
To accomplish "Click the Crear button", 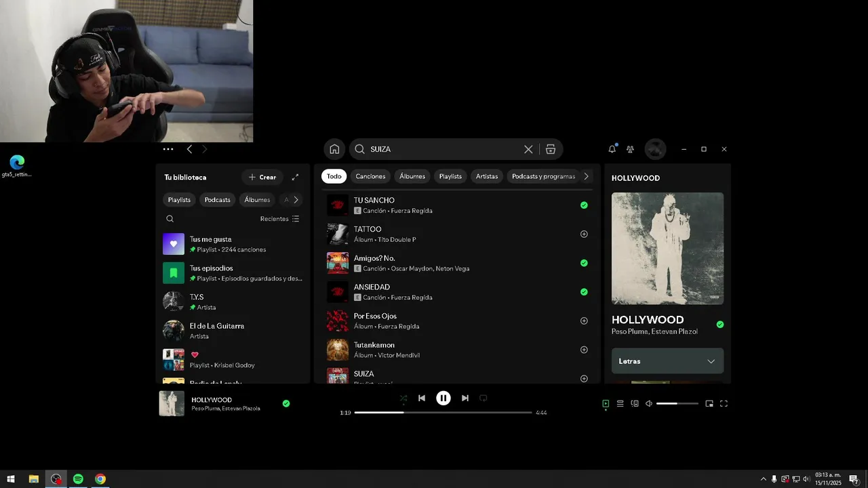I will 262,177.
